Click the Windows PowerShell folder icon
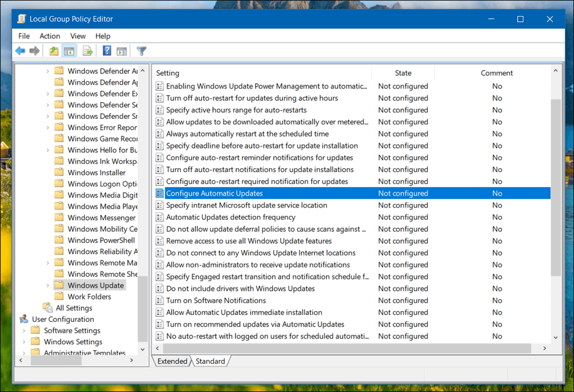This screenshot has height=392, width=574. [x=59, y=240]
